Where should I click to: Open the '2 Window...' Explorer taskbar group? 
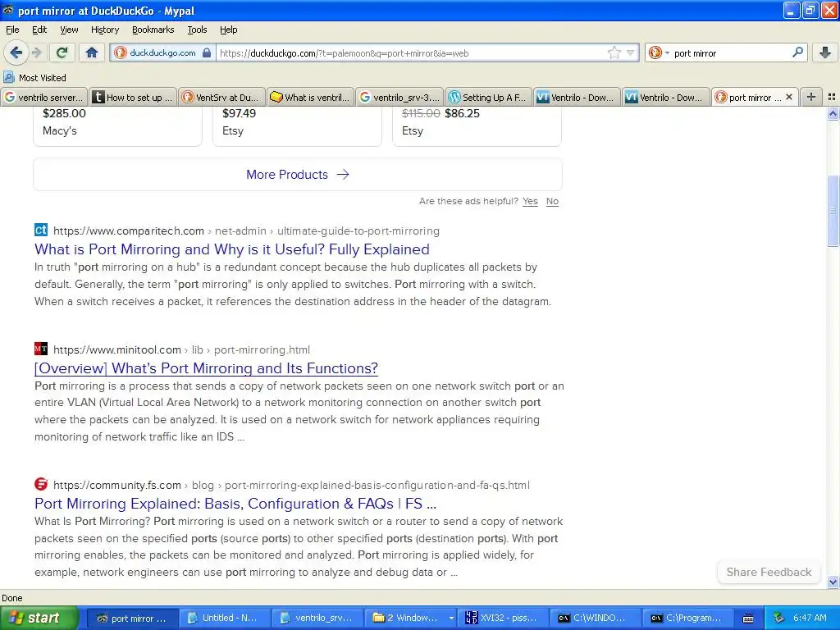click(412, 618)
